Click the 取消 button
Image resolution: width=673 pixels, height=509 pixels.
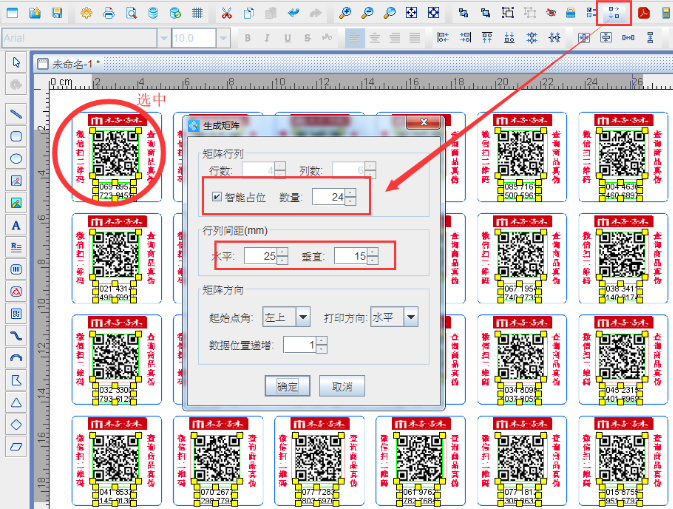(x=341, y=386)
